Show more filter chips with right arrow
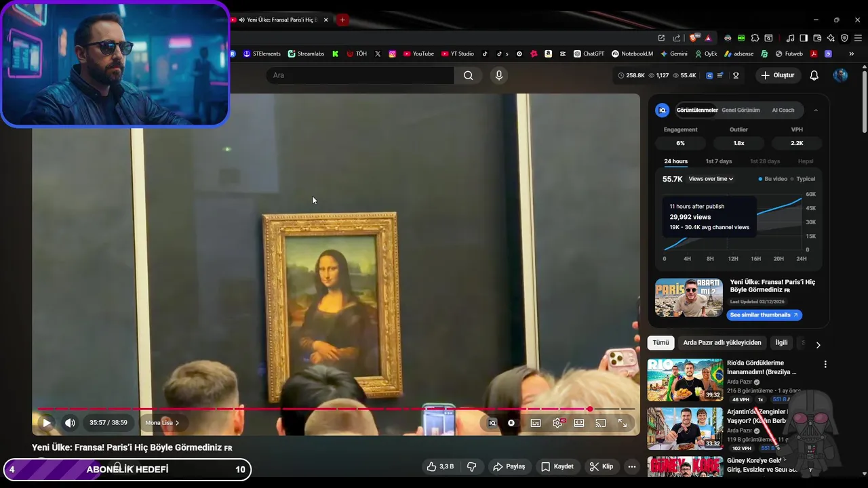Screen dimensions: 868x488 coord(818,344)
